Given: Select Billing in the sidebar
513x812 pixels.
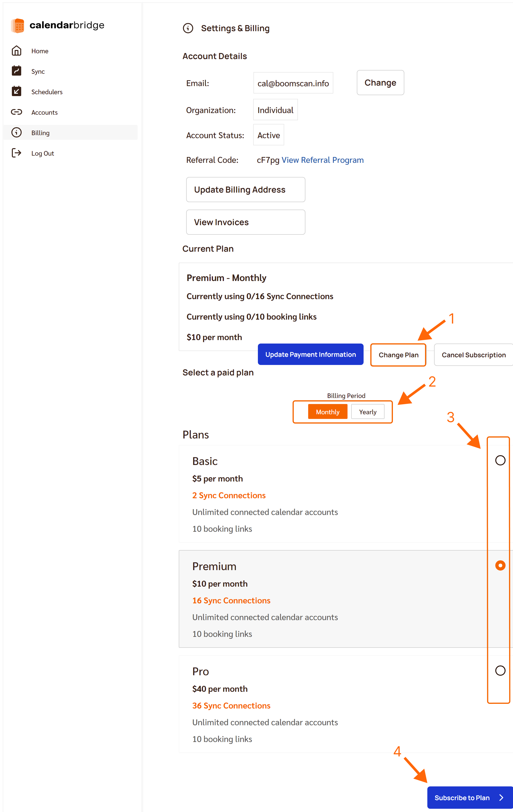Looking at the screenshot, I should (71, 133).
